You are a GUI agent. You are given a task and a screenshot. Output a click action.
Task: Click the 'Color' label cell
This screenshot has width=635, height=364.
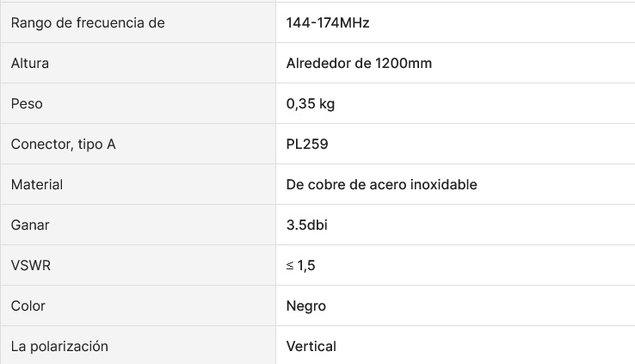coord(28,305)
